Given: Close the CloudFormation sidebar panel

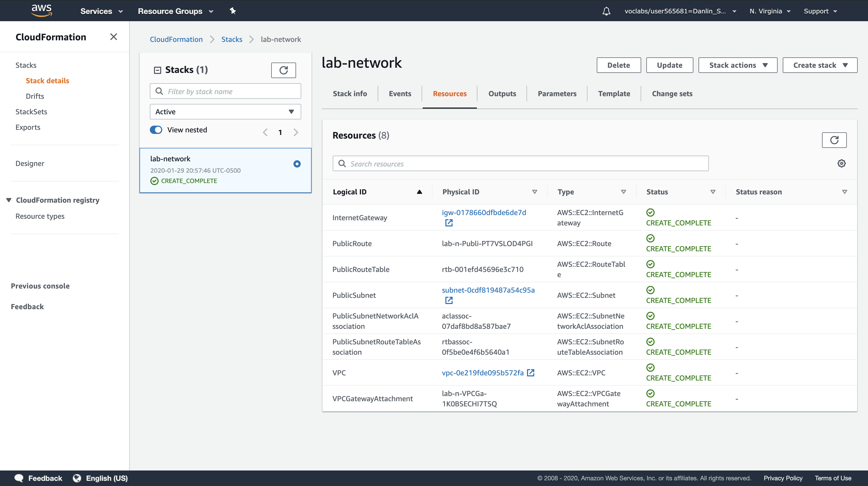Looking at the screenshot, I should (114, 37).
